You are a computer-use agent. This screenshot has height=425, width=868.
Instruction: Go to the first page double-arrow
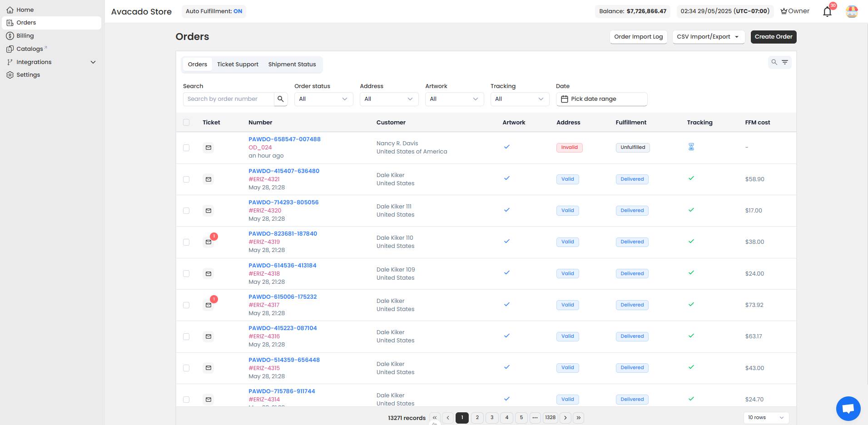point(435,418)
